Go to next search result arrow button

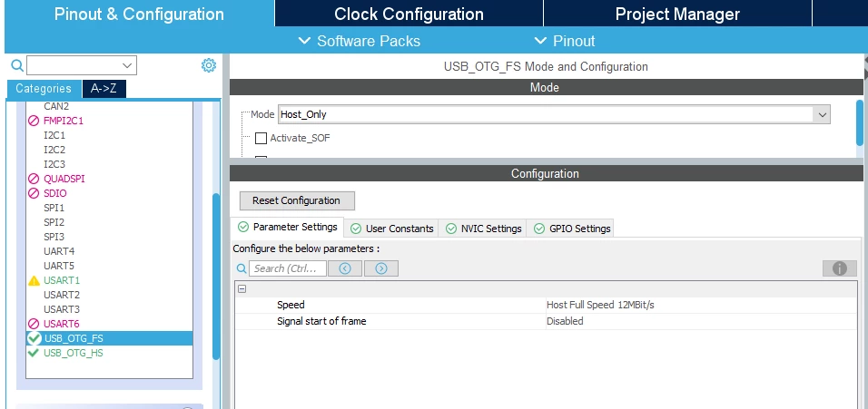point(381,268)
